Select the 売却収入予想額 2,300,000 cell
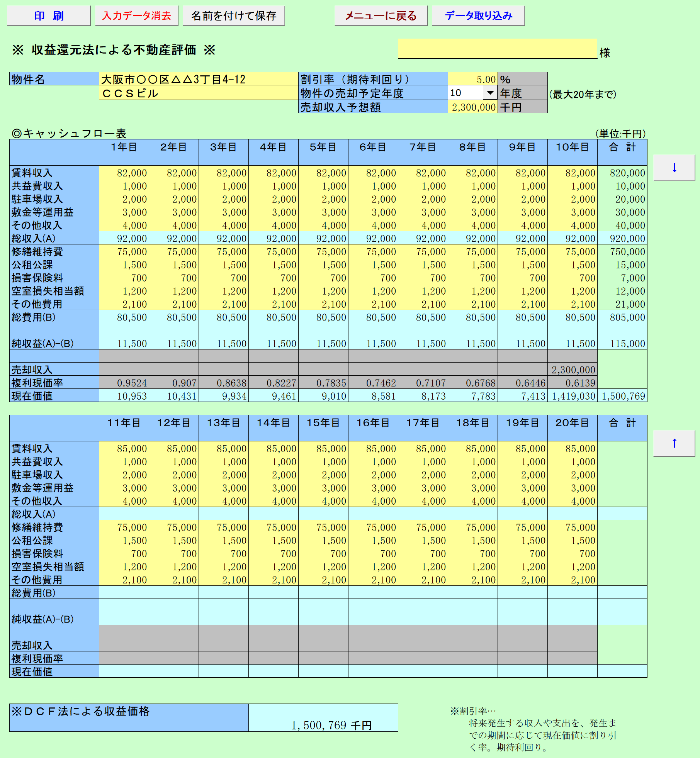The height and width of the screenshot is (758, 700). pos(473,107)
